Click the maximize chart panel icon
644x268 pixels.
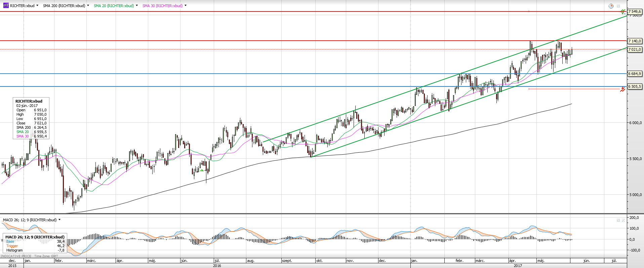click(618, 6)
